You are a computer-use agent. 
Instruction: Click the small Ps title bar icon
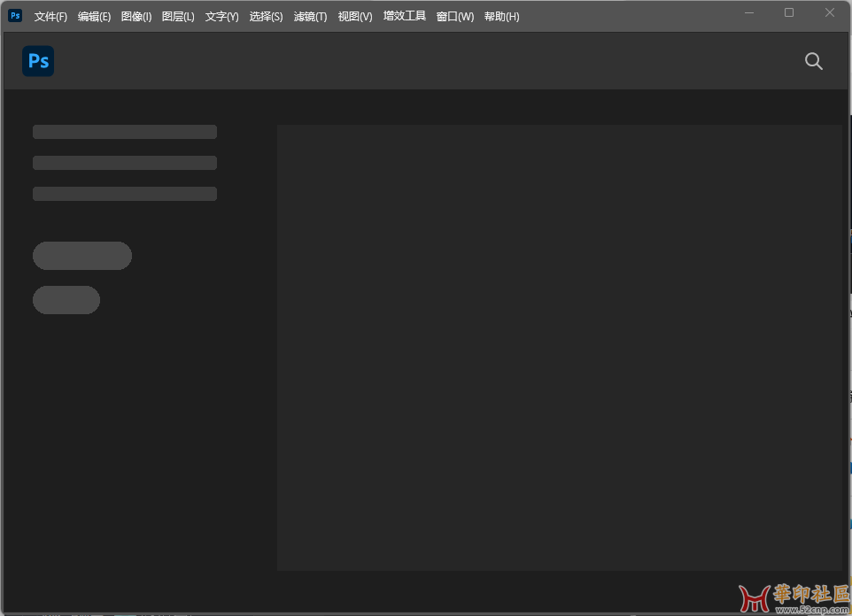pyautogui.click(x=15, y=15)
